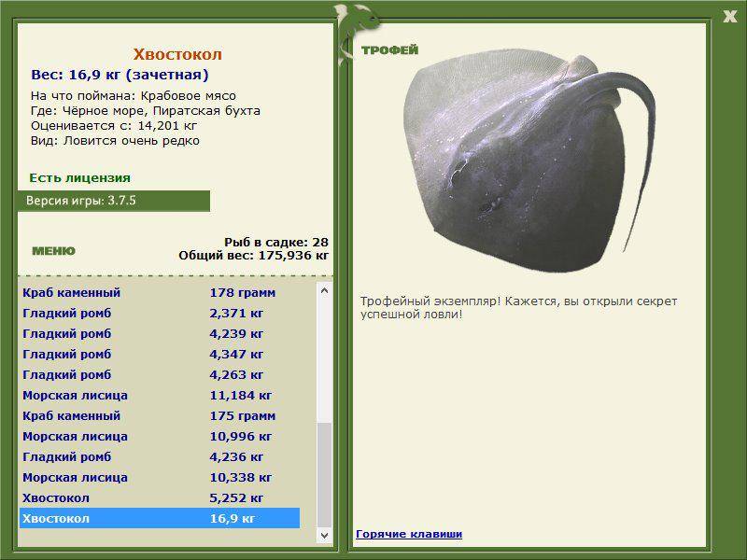The width and height of the screenshot is (747, 560).
Task: Select Гладкий ромб 4,347 кг entry
Action: click(160, 354)
